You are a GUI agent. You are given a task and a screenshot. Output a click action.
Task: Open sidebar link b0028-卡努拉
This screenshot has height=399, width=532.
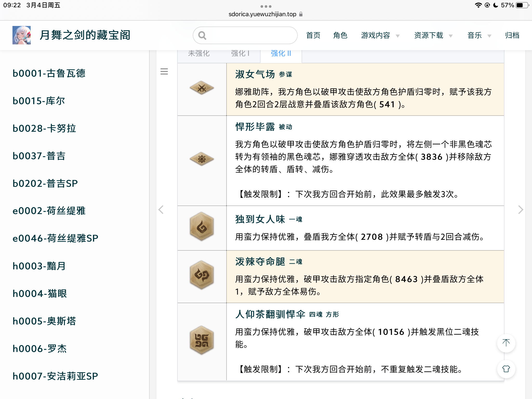tap(44, 128)
